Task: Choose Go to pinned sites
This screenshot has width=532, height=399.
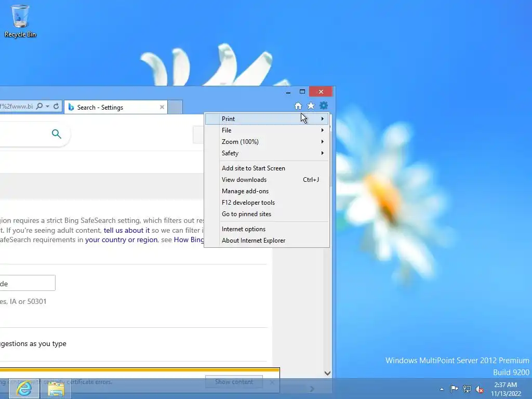Action: (x=267, y=214)
